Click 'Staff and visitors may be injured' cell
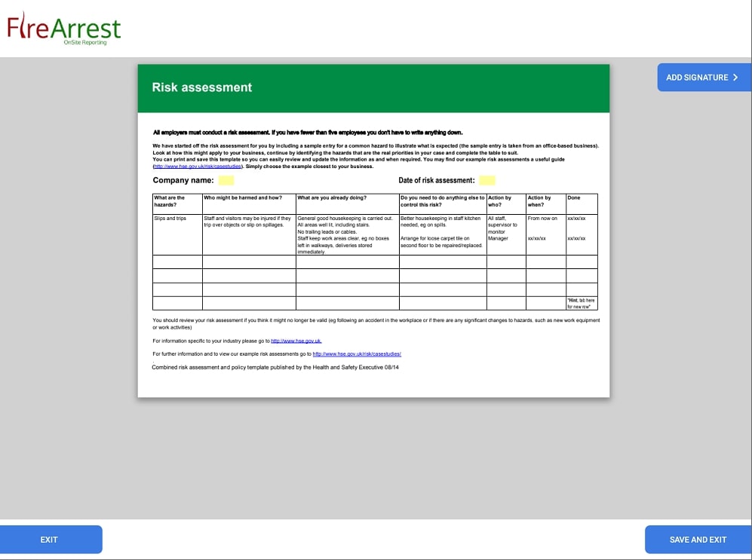The height and width of the screenshot is (560, 752). pyautogui.click(x=249, y=234)
